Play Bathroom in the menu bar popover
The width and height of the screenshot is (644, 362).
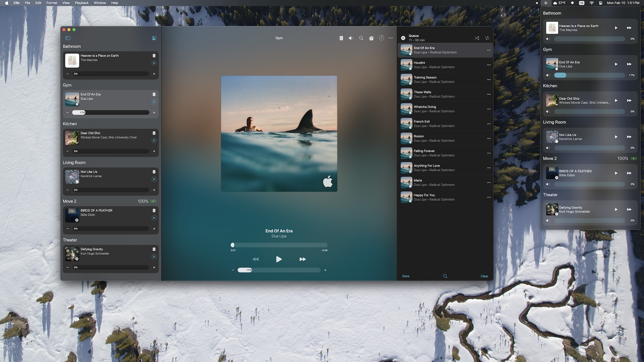click(x=616, y=28)
